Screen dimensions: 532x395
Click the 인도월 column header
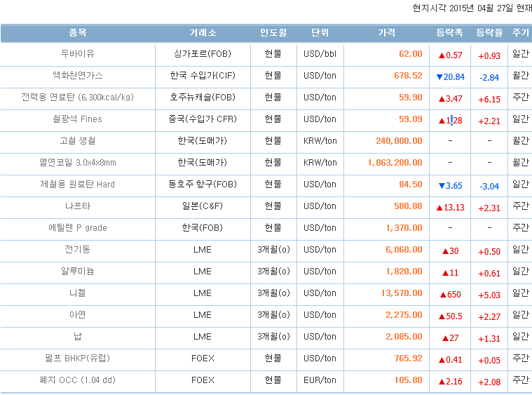273,33
